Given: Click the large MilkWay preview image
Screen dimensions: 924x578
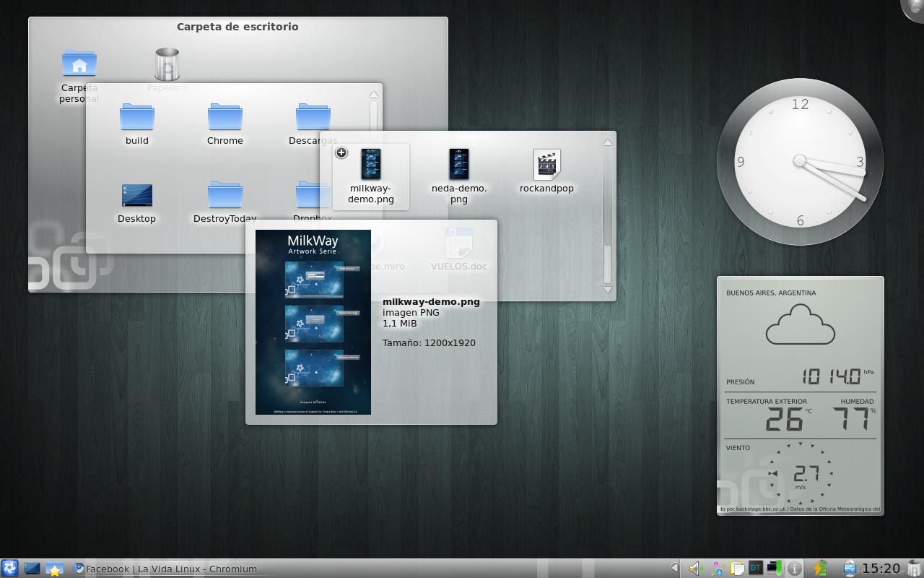Looking at the screenshot, I should click(313, 322).
